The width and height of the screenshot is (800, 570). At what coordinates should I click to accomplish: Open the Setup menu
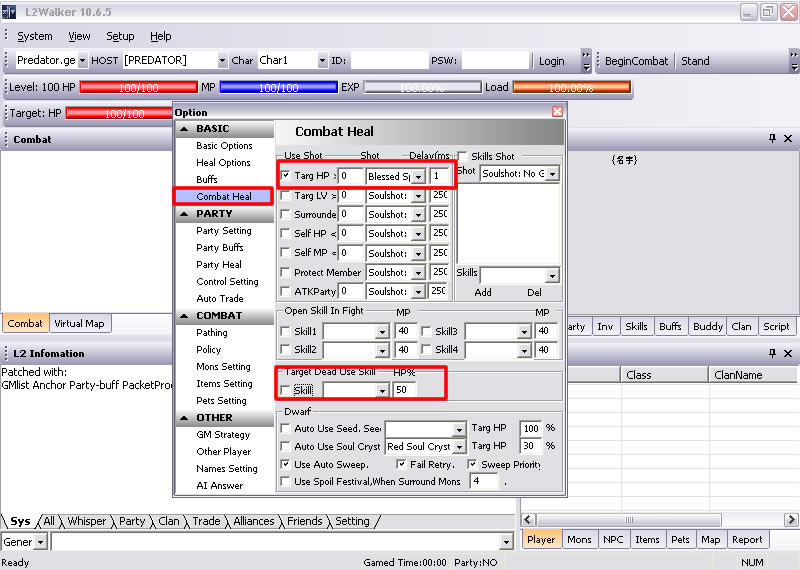tap(120, 36)
